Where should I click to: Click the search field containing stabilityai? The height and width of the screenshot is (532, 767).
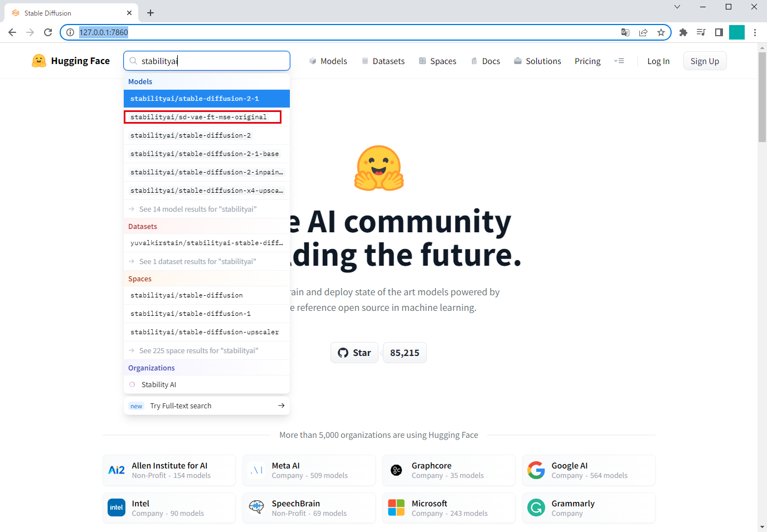[x=207, y=61]
